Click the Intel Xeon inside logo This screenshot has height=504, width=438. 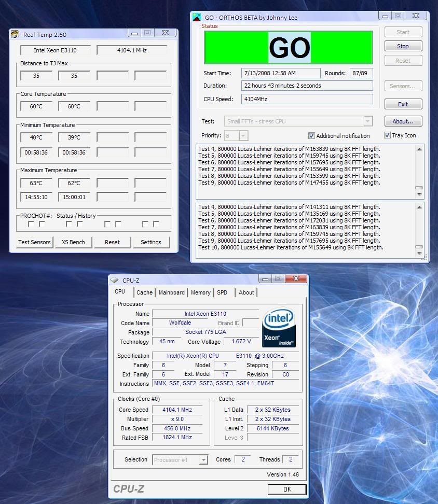point(279,327)
